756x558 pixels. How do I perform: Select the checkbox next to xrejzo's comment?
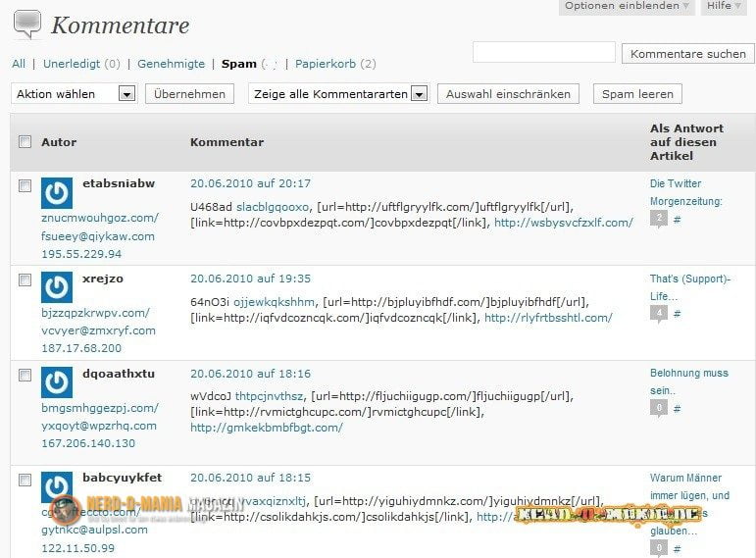(x=25, y=279)
